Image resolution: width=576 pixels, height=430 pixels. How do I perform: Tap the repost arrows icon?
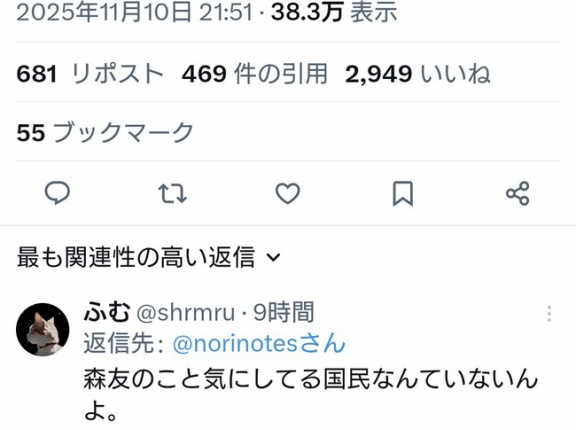[172, 194]
